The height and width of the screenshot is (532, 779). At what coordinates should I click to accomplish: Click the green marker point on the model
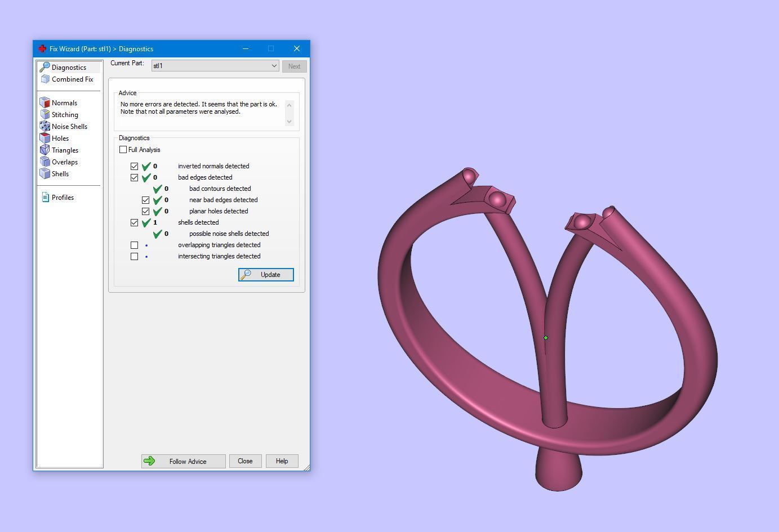click(x=545, y=338)
